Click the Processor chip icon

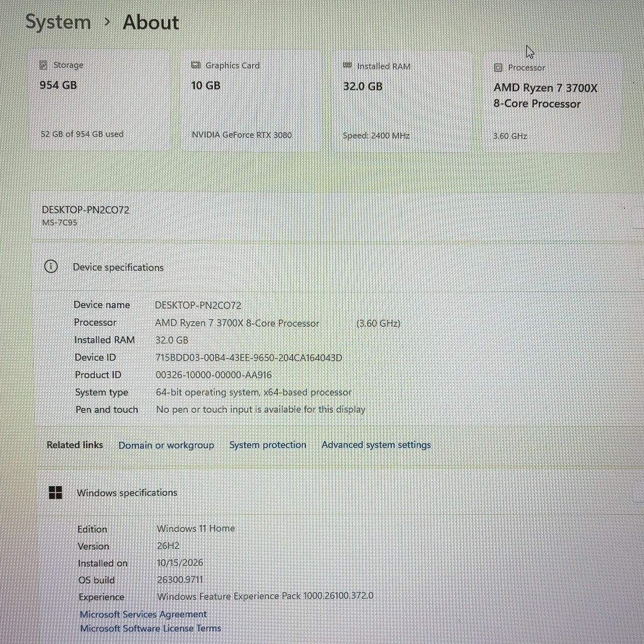[498, 68]
